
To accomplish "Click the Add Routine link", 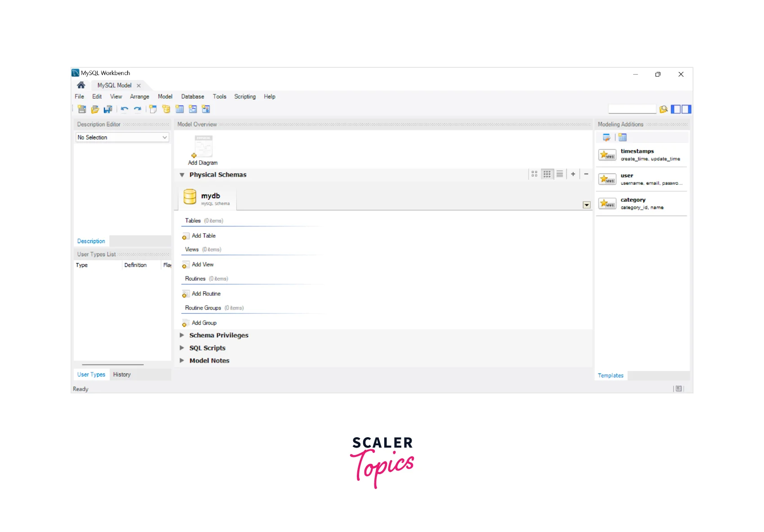I will (x=206, y=294).
